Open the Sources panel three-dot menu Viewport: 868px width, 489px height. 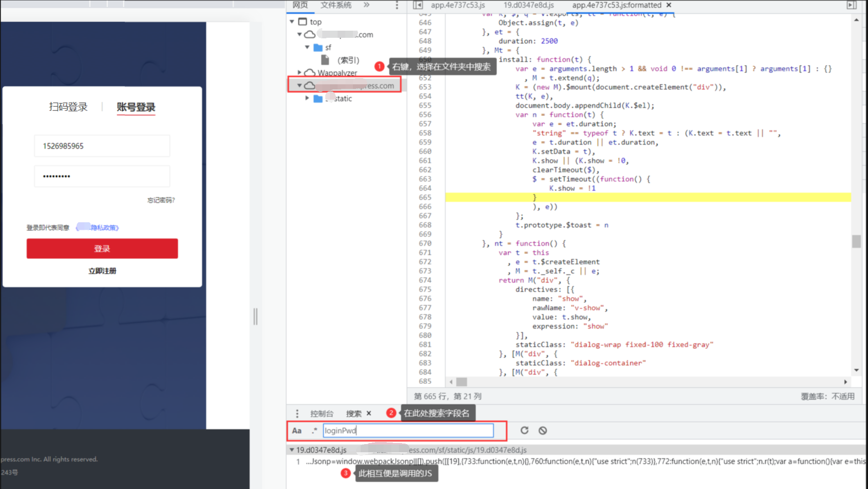click(x=397, y=5)
